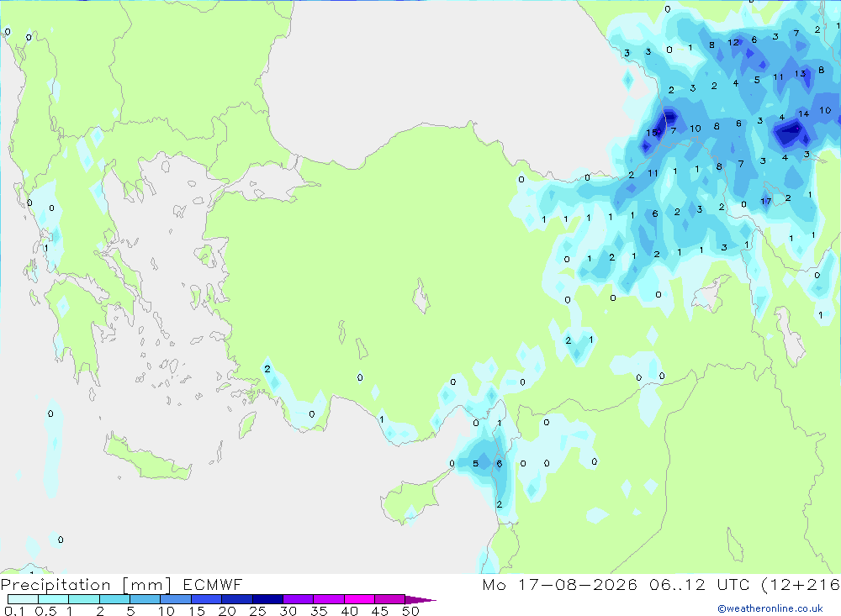Click the Mo 17-08-2026 forecast date text
The image size is (841, 616).
pyautogui.click(x=559, y=584)
